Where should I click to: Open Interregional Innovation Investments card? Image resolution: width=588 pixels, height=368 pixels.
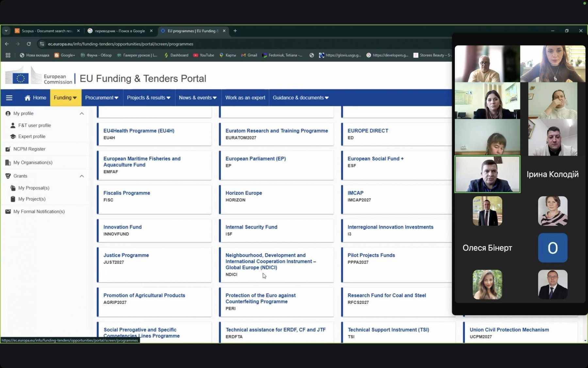coord(397,231)
